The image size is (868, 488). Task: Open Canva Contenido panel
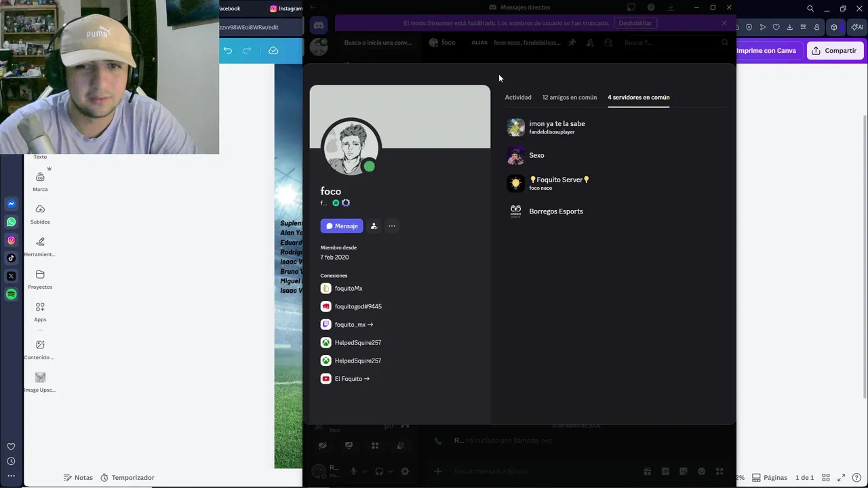click(x=40, y=350)
